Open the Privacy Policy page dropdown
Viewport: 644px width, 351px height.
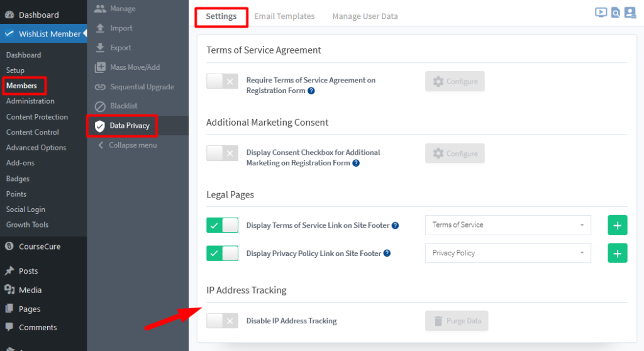point(508,253)
